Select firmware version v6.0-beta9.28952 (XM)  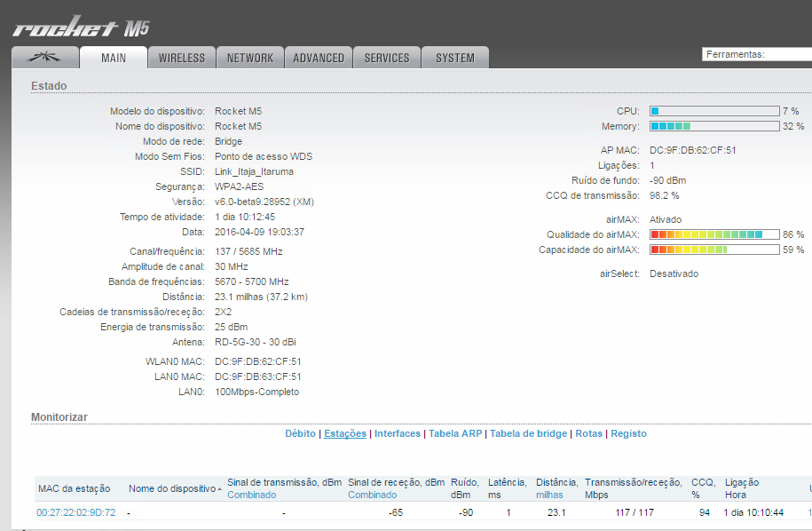264,202
